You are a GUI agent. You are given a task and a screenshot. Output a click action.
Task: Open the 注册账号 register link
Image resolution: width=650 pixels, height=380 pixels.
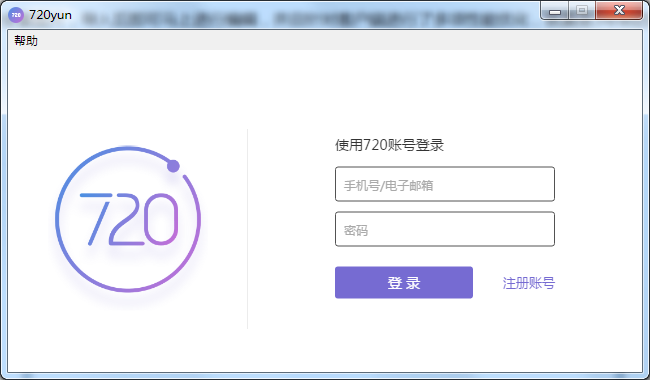(x=529, y=283)
